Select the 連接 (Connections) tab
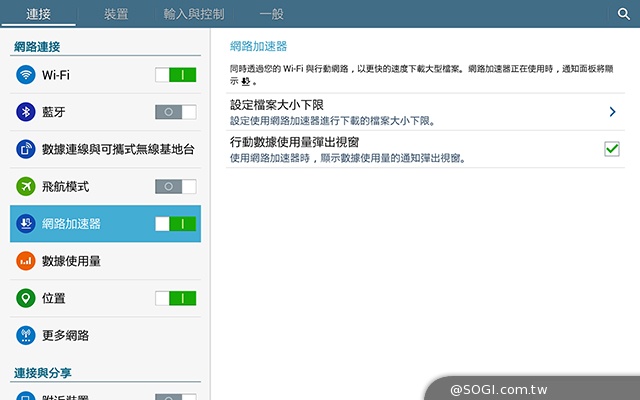This screenshot has height=400, width=640. click(39, 14)
